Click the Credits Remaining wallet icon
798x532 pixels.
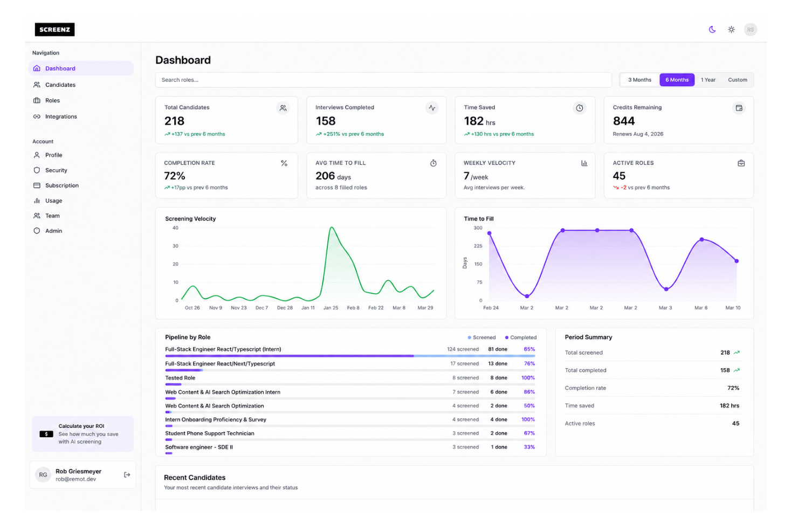click(x=739, y=108)
